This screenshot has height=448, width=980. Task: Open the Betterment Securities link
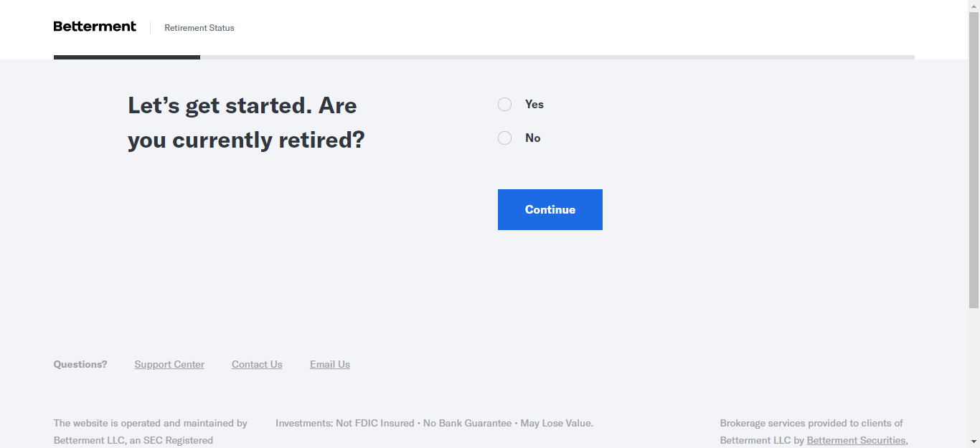click(x=856, y=440)
